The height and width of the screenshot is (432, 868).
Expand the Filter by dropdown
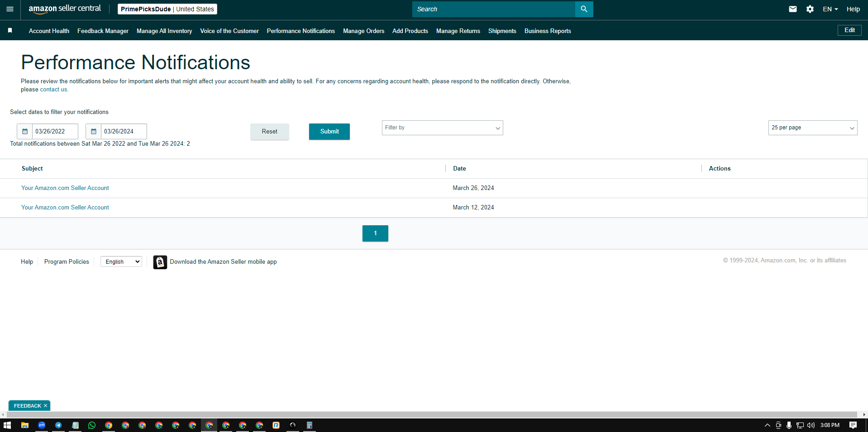442,128
